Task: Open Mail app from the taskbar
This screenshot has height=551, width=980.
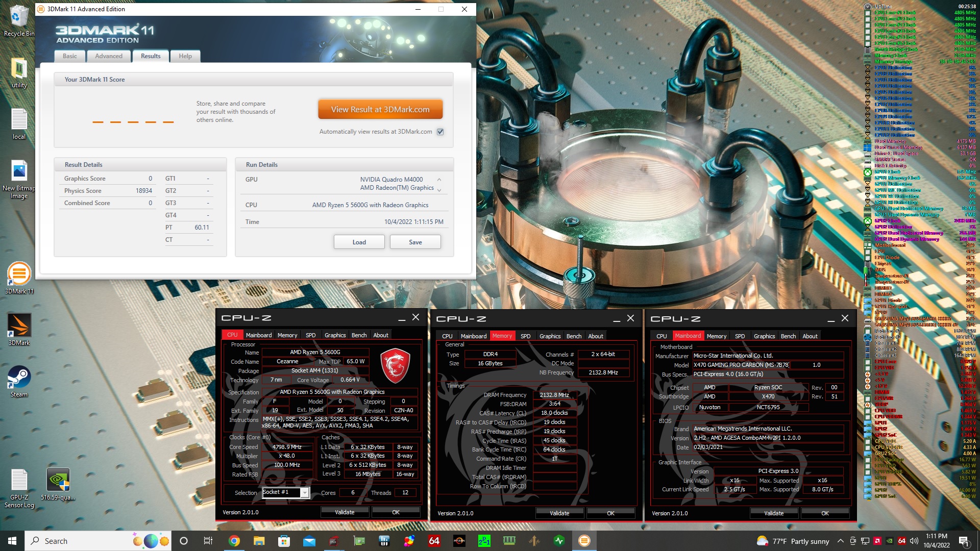Action: (309, 541)
